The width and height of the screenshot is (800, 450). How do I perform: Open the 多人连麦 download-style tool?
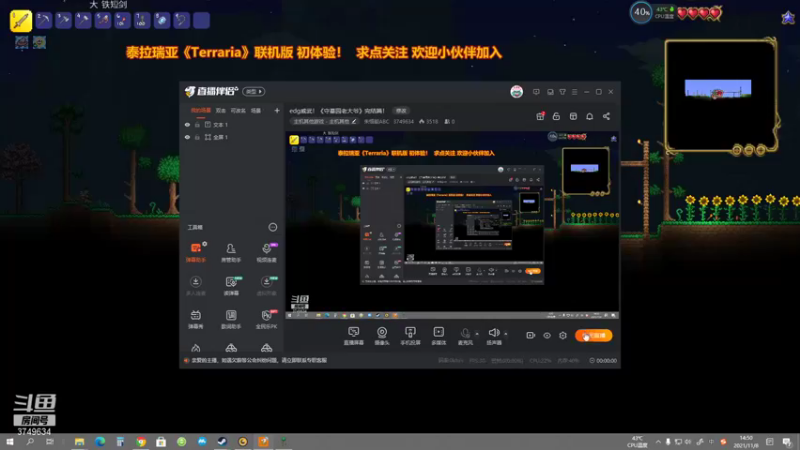click(195, 286)
